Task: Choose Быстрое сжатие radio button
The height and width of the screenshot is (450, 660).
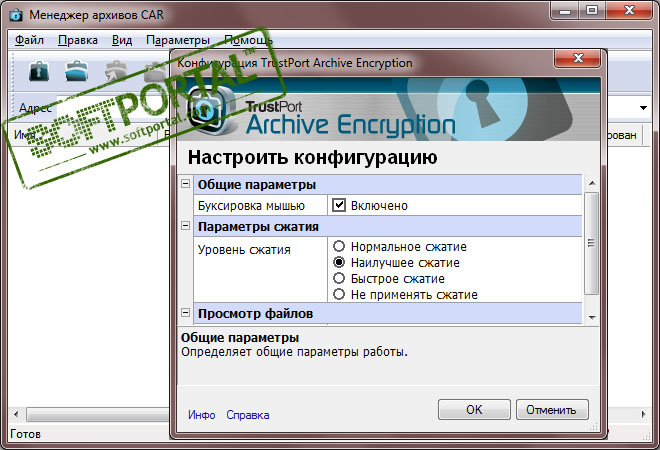Action: tap(339, 278)
